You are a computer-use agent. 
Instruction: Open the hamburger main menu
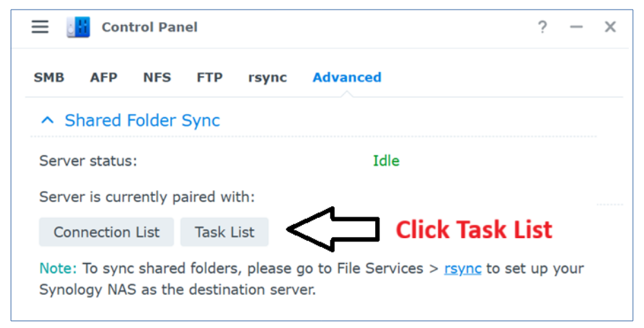click(40, 27)
